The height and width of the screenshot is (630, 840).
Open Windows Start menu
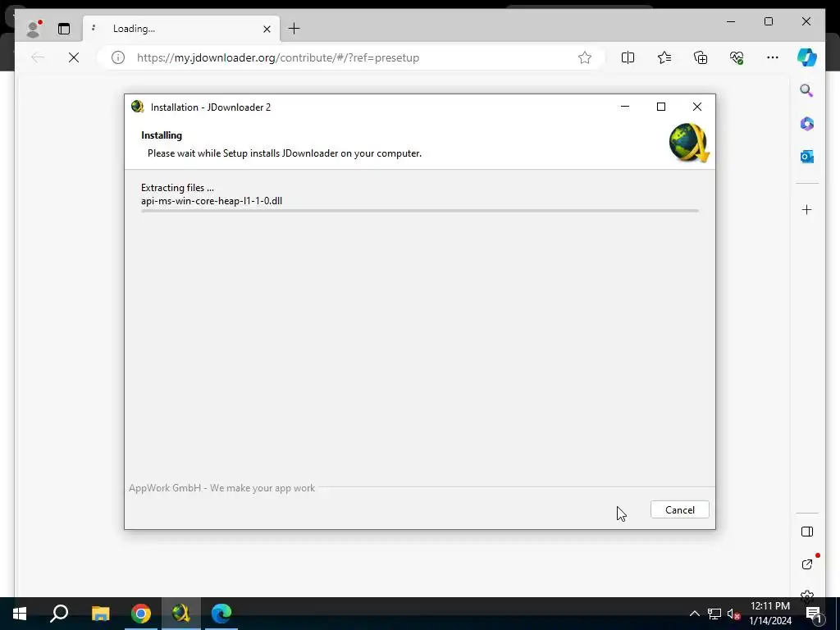pyautogui.click(x=20, y=614)
